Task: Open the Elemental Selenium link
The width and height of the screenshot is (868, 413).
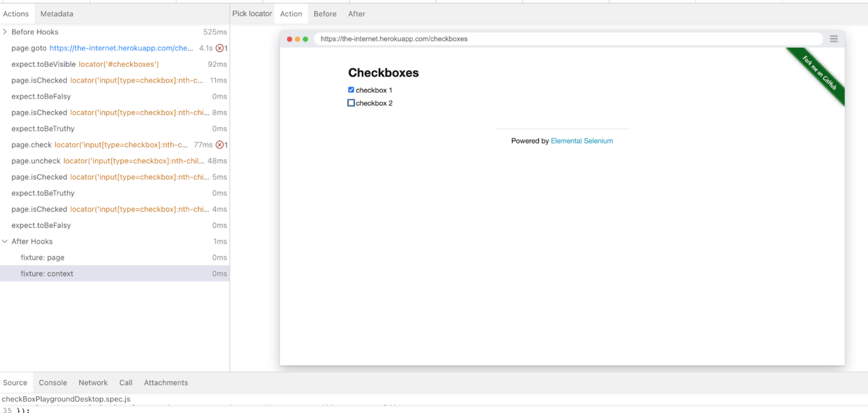Action: coord(582,141)
